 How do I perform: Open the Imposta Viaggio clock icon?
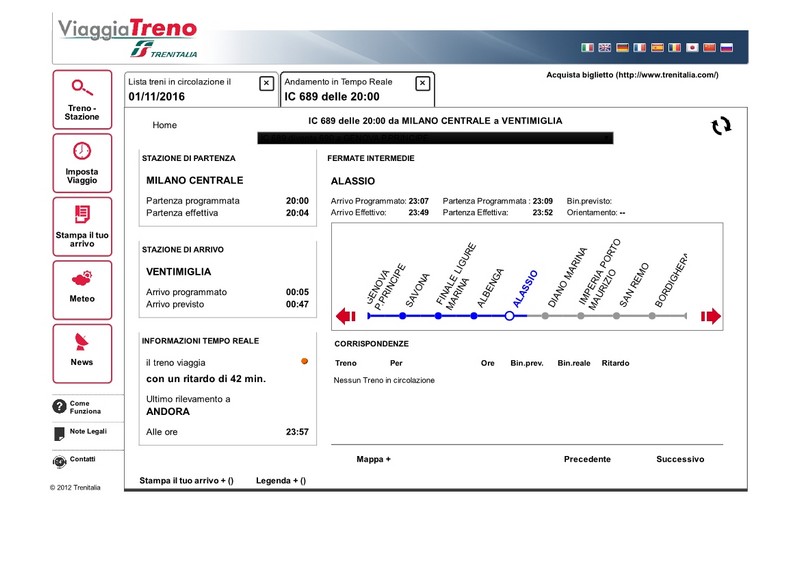pyautogui.click(x=82, y=151)
